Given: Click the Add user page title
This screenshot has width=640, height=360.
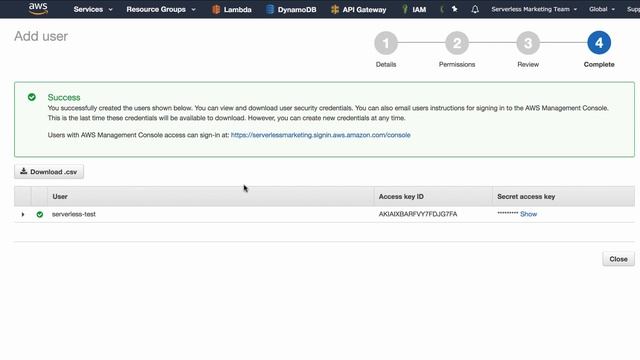Looking at the screenshot, I should (x=41, y=36).
